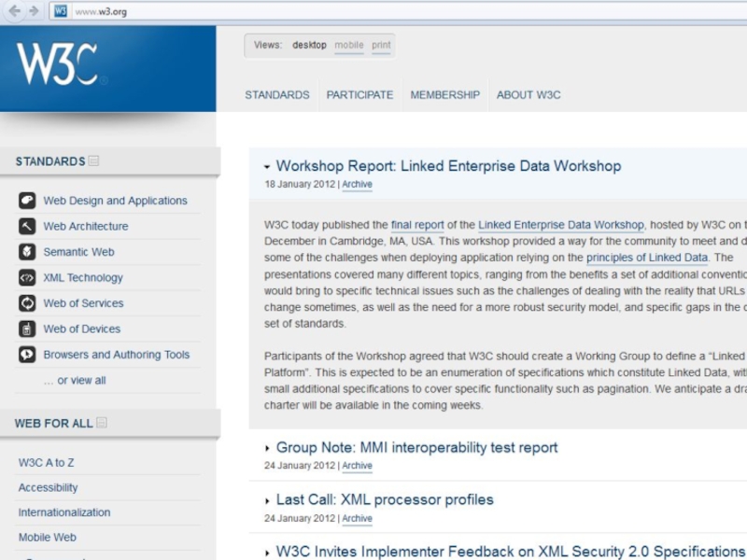Screen dimensions: 747x560
Task: Click the Semantic Web icon
Action: pyautogui.click(x=27, y=252)
